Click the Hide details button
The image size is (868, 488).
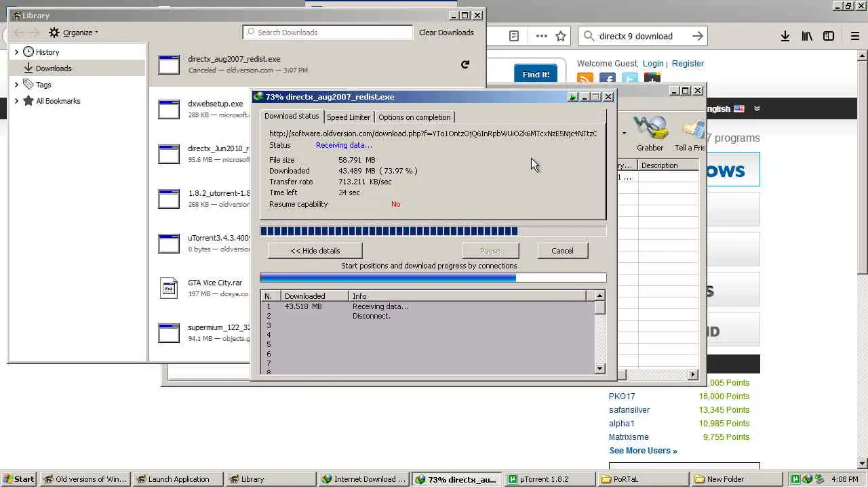(315, 251)
